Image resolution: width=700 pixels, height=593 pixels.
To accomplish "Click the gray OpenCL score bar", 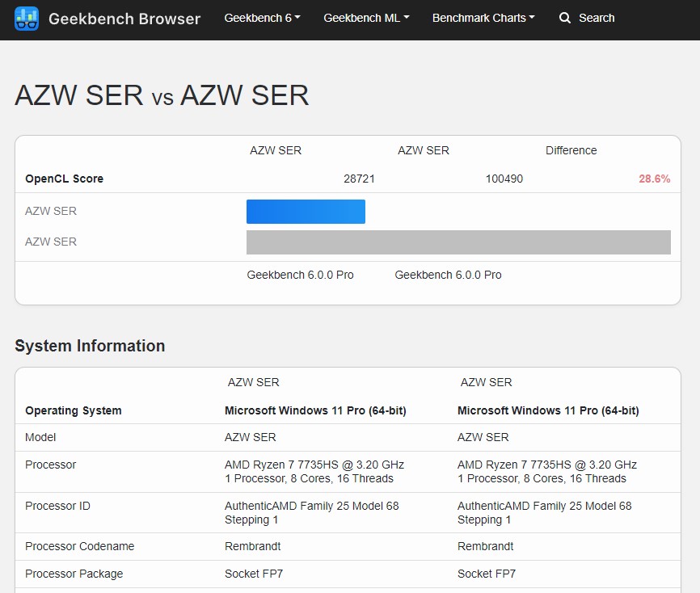I will pyautogui.click(x=458, y=242).
